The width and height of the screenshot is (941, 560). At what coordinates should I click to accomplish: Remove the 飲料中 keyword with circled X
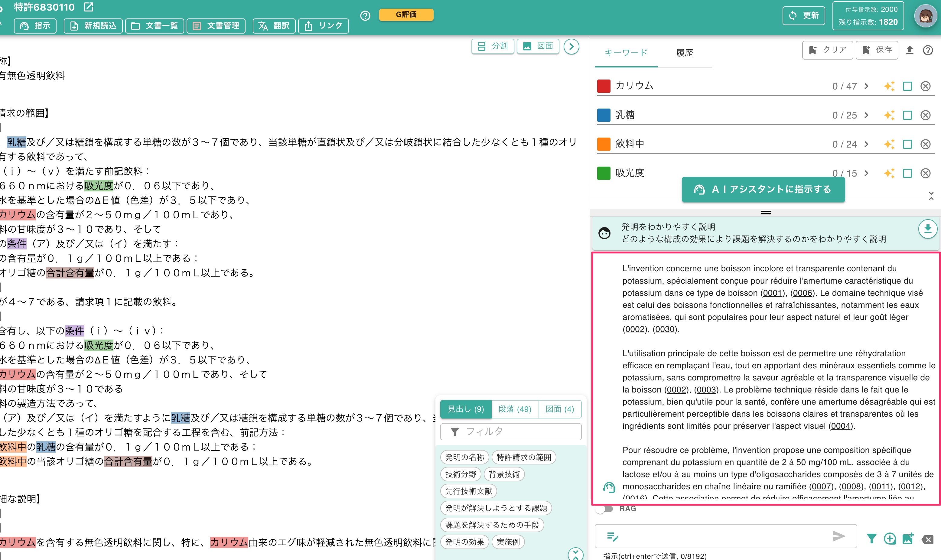926,144
